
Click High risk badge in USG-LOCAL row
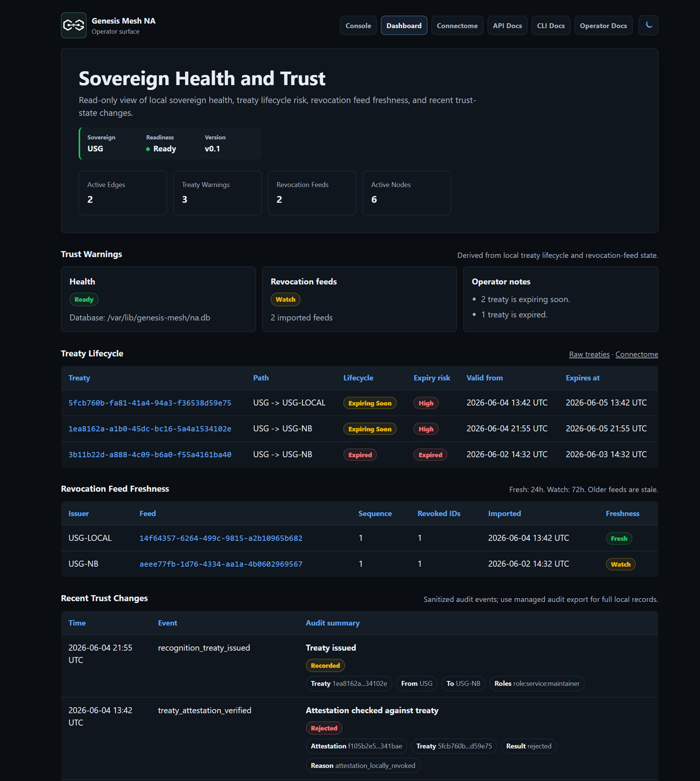click(426, 403)
